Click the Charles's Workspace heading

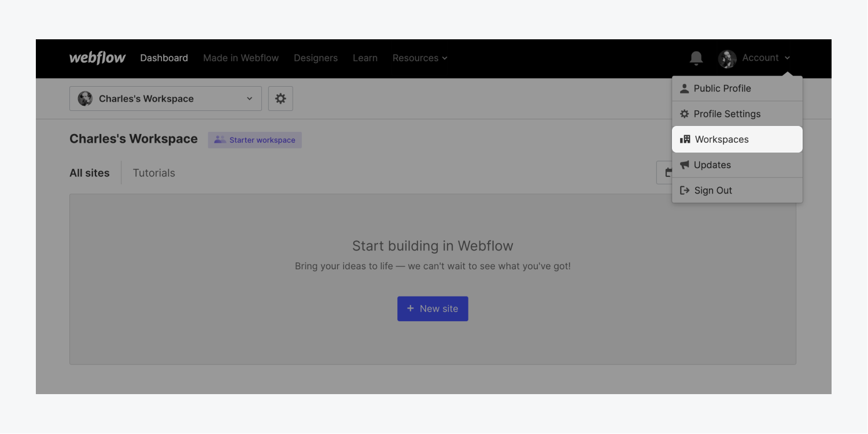[134, 139]
